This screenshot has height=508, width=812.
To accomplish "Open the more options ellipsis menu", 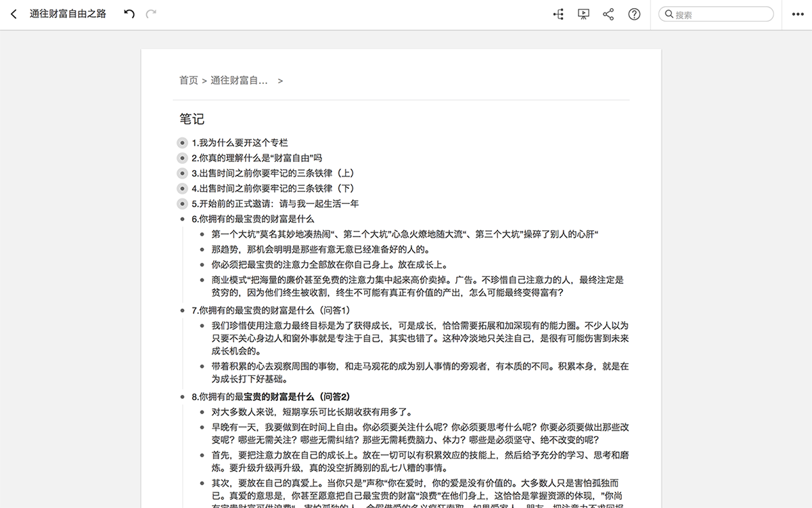I will click(797, 15).
